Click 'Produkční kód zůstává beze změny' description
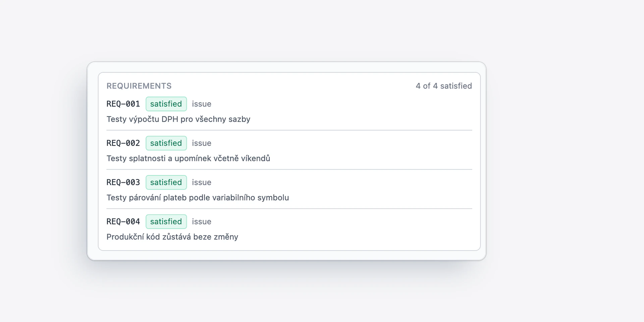Screen dimensions: 644x322 coord(172,237)
